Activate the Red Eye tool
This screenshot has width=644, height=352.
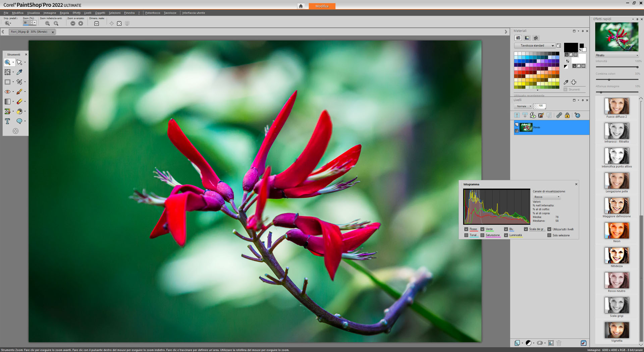[7, 92]
